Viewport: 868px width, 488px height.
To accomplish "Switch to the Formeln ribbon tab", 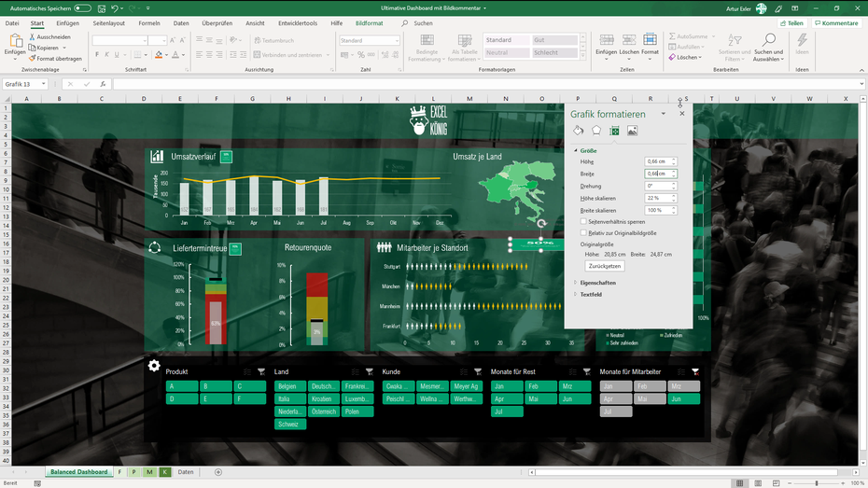I will tap(149, 23).
